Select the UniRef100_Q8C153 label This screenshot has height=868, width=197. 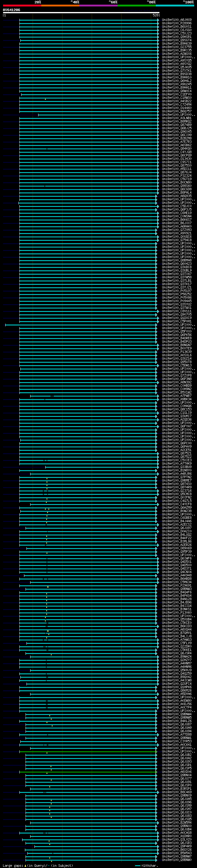point(177,410)
